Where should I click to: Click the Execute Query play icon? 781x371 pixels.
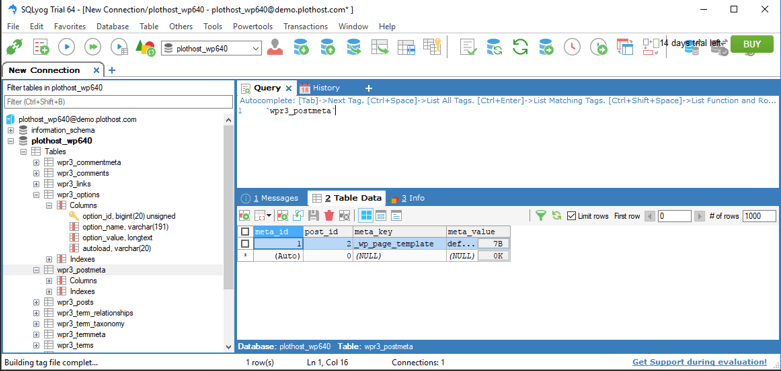(x=66, y=47)
